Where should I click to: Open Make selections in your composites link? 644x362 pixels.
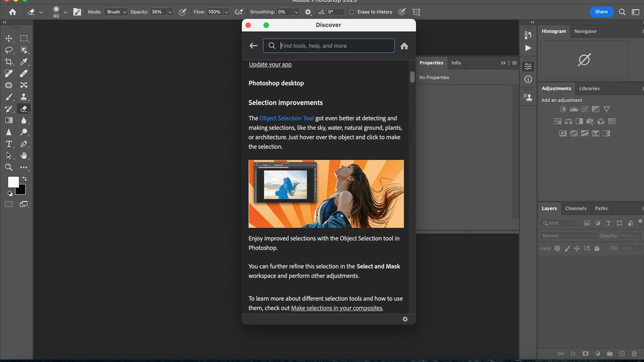coord(336,308)
